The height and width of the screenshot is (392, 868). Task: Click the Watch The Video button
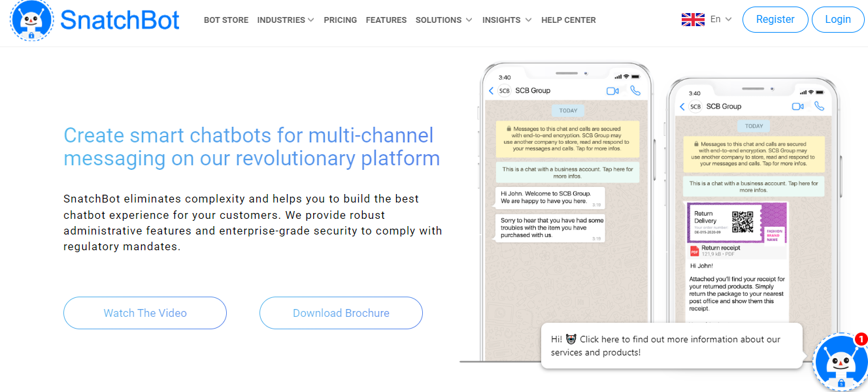pos(144,313)
